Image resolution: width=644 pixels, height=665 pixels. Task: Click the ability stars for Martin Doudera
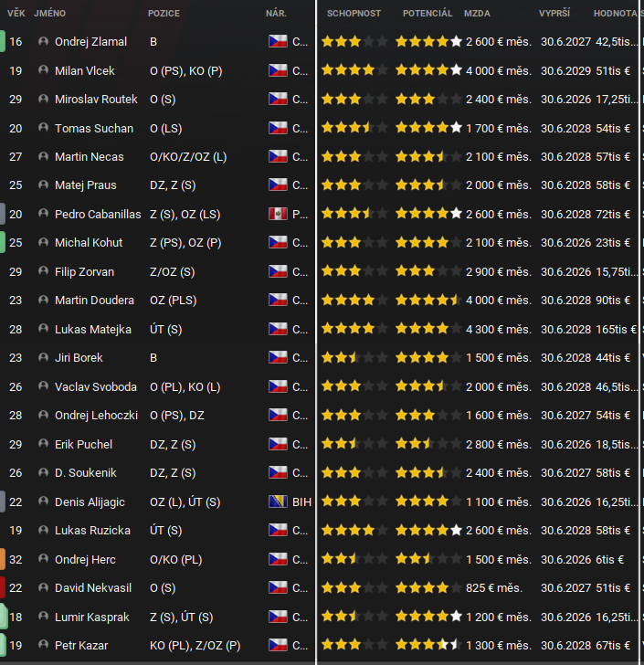[x=354, y=301]
